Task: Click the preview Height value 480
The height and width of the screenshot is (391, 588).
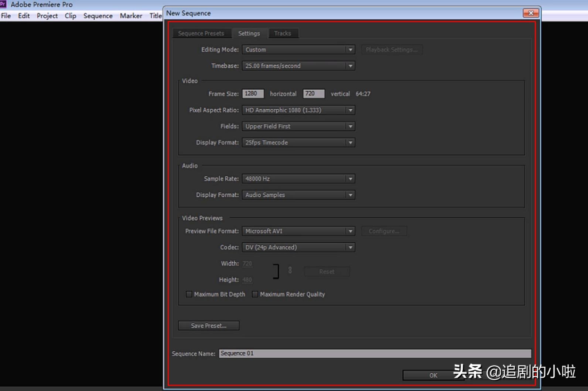Action: (x=247, y=280)
